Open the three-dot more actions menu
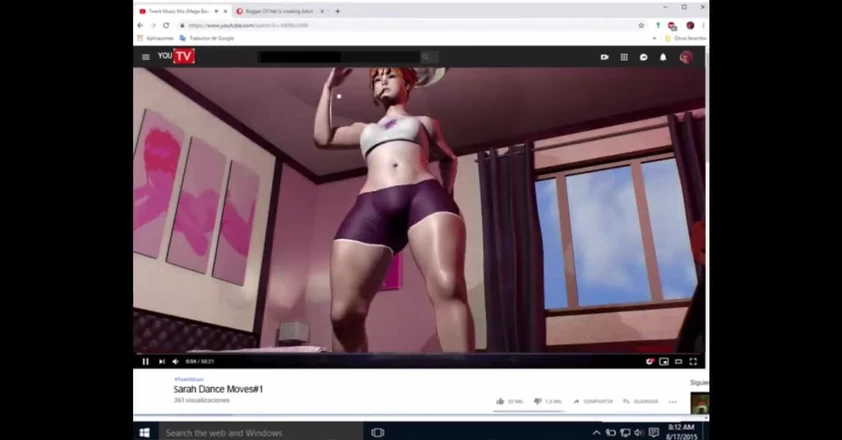The image size is (842, 440). click(x=673, y=402)
